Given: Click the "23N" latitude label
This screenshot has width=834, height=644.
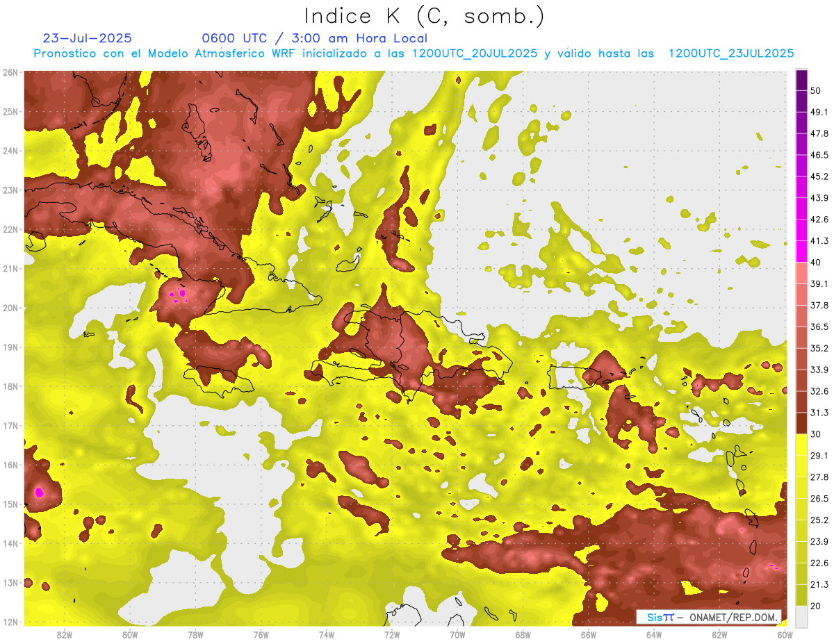Looking at the screenshot, I should (10, 190).
